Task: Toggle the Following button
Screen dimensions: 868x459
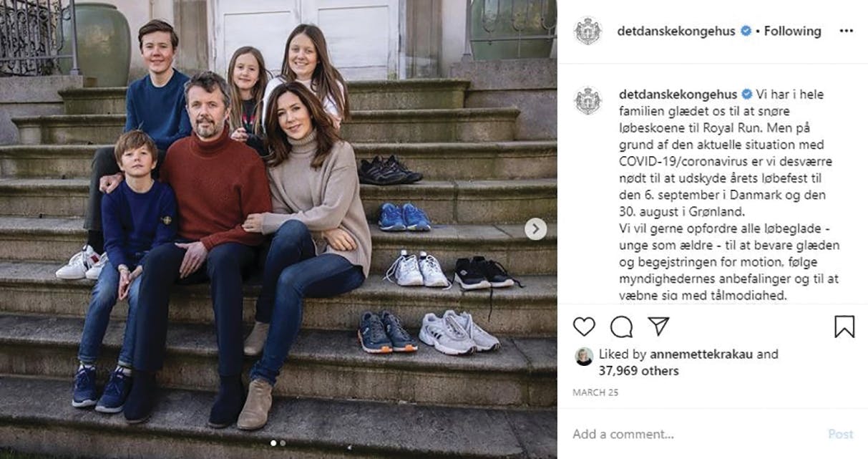Action: (792, 31)
